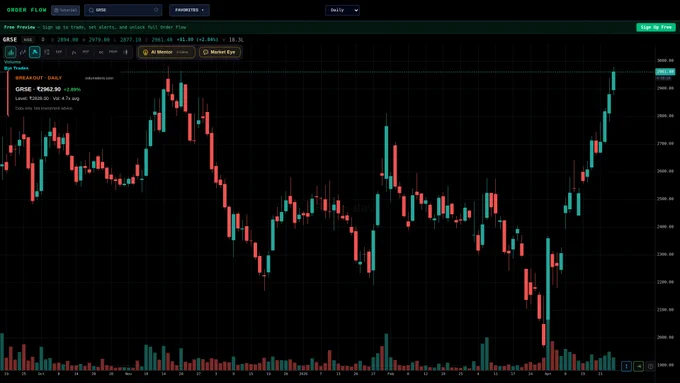Click the gray circular icon at bottom right

pyautogui.click(x=651, y=367)
